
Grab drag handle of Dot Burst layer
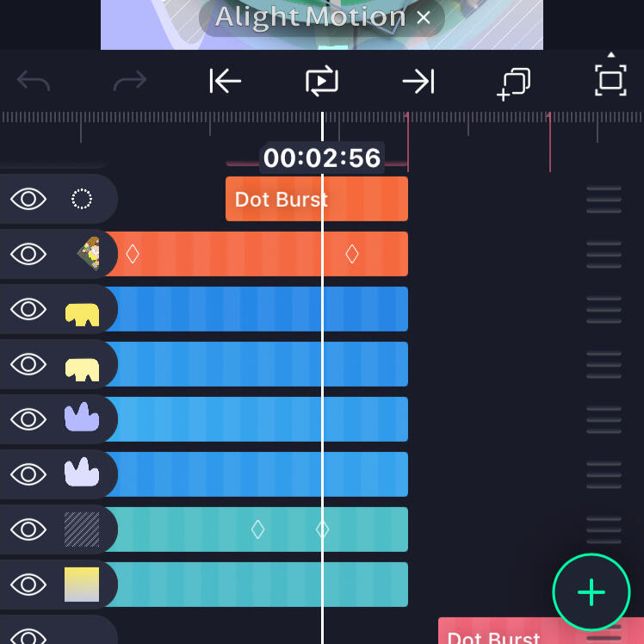pos(604,200)
